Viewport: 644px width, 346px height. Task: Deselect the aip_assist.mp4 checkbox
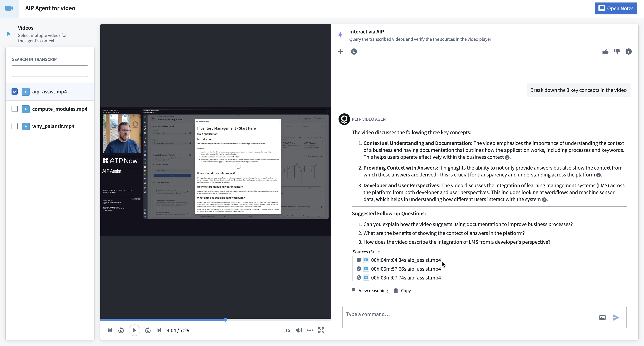click(x=14, y=91)
